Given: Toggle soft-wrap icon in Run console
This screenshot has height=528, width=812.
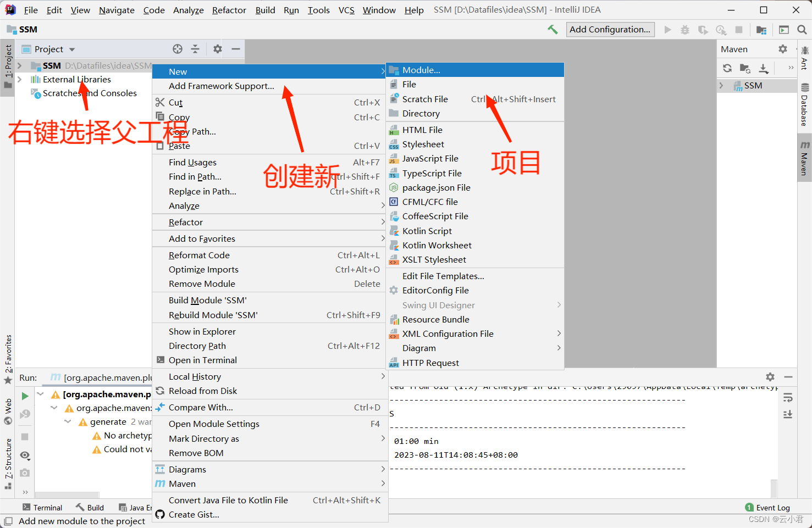Looking at the screenshot, I should 788,397.
